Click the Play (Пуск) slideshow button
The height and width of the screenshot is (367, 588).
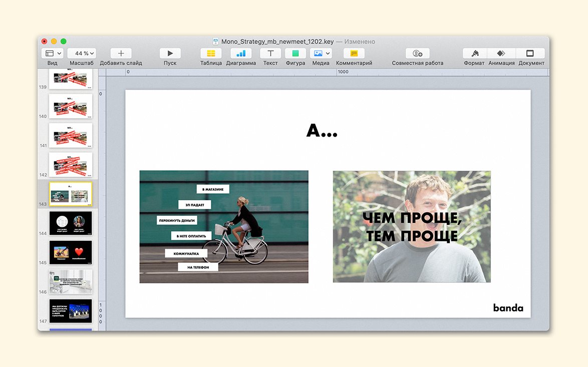point(170,54)
